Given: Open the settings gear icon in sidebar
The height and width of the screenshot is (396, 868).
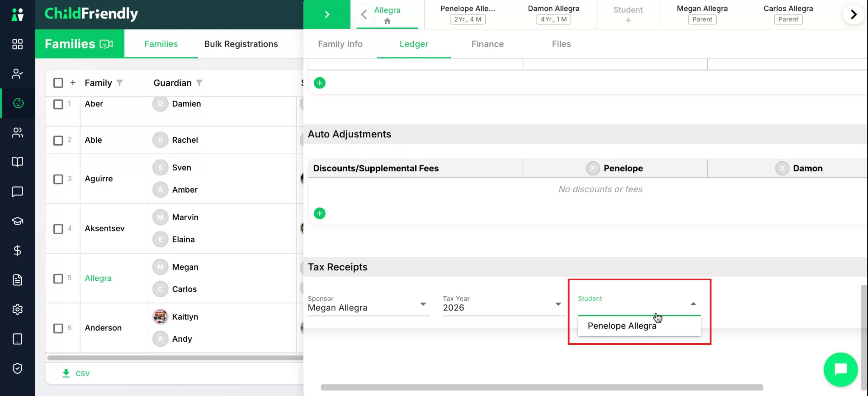Looking at the screenshot, I should point(17,310).
